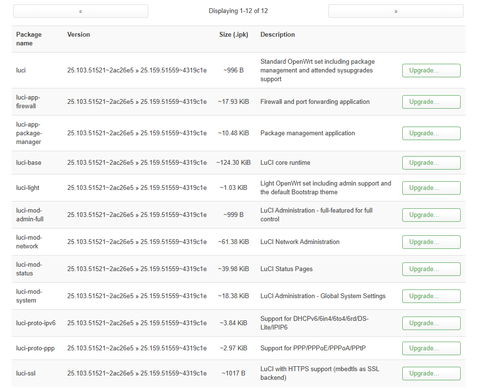The image size is (480, 389).
Task: Click 'LuCI Status Pages' description
Action: coord(286,269)
